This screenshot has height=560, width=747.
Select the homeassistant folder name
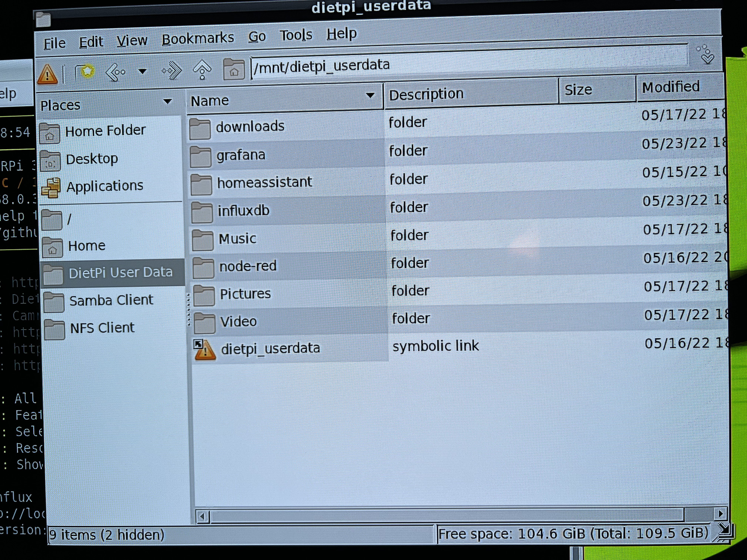coord(265,182)
